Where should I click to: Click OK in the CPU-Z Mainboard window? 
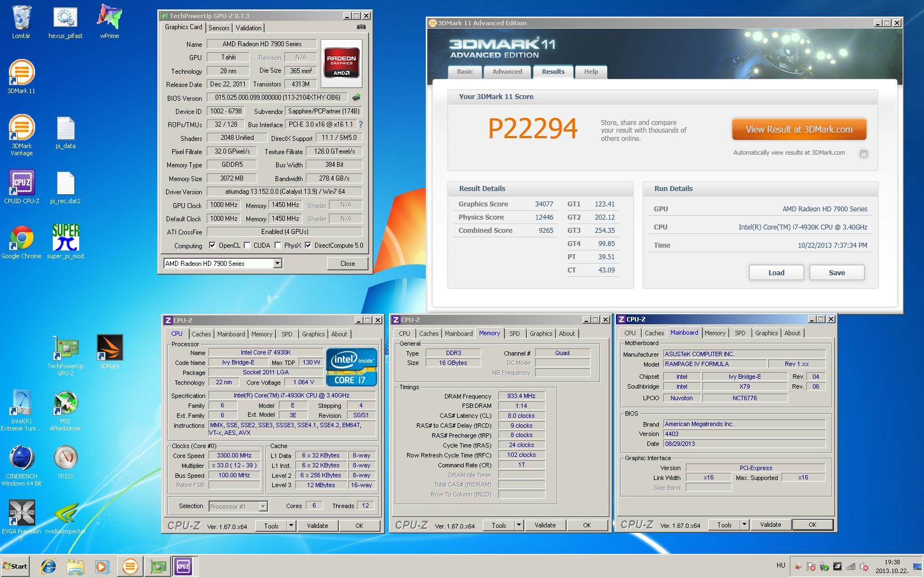pyautogui.click(x=812, y=525)
